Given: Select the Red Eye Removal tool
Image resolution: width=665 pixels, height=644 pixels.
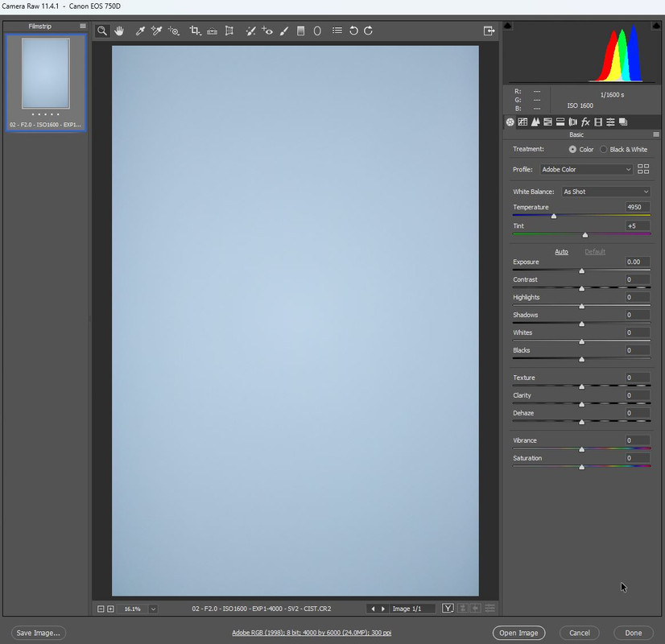Looking at the screenshot, I should point(267,31).
